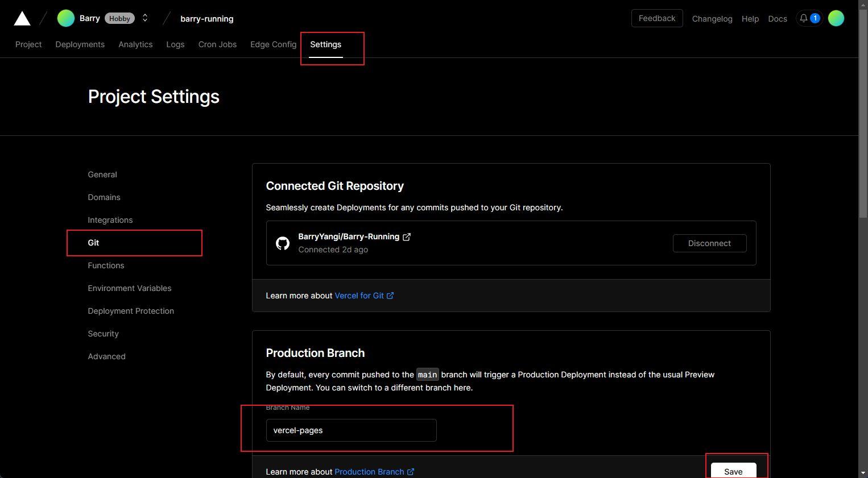The image size is (868, 478).
Task: Open Functions settings section
Action: pyautogui.click(x=106, y=265)
